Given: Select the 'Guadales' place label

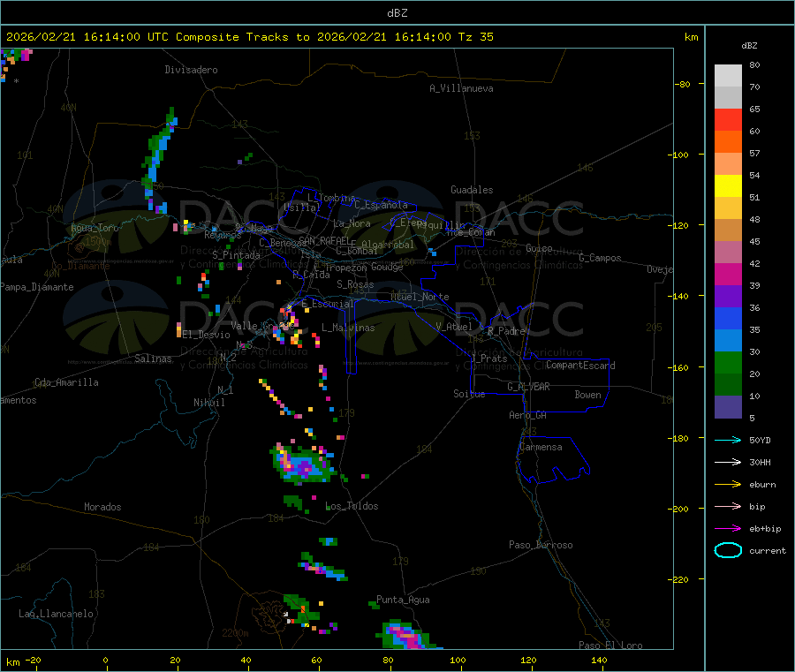Looking at the screenshot, I should 472,190.
